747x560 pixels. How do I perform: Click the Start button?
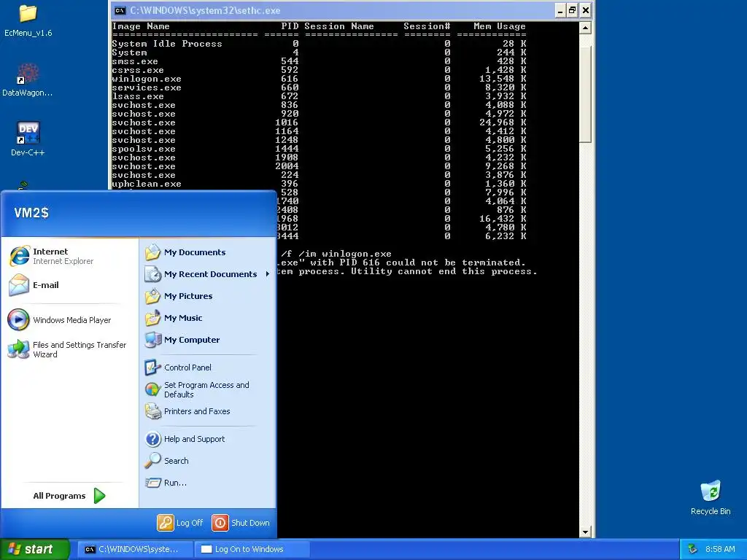34,549
